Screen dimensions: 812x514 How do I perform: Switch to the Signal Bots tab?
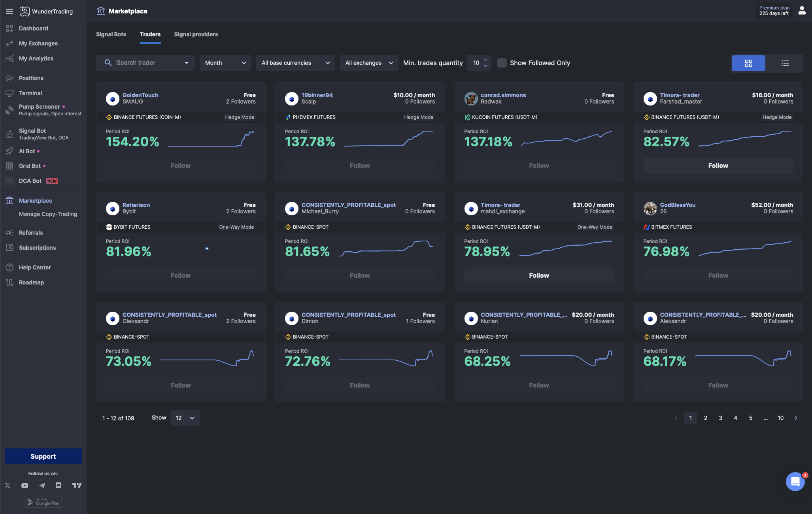coord(111,34)
